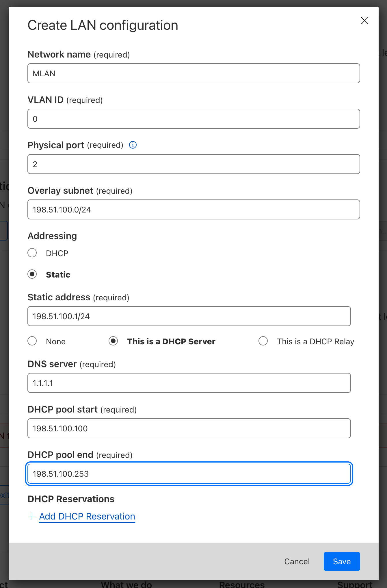Click the Static address input box
This screenshot has width=387, height=588.
pos(189,316)
